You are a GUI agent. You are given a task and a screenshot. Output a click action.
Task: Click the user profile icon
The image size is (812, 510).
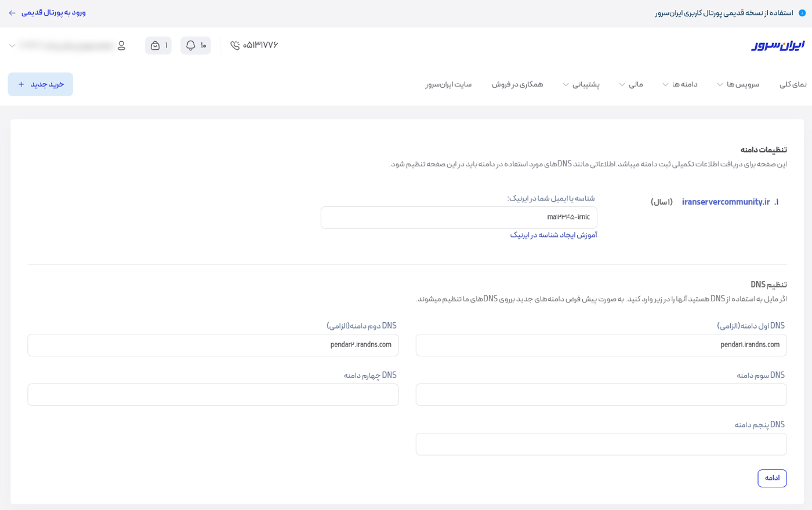(121, 45)
